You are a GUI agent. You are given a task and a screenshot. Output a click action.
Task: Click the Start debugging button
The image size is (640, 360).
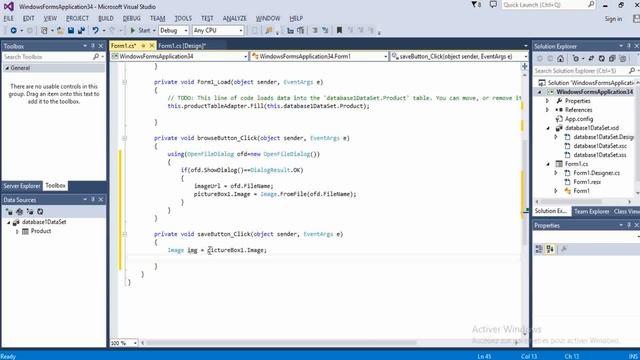[x=140, y=30]
